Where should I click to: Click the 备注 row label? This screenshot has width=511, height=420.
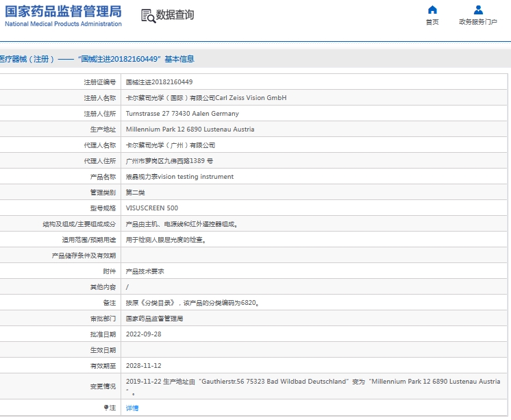click(110, 303)
